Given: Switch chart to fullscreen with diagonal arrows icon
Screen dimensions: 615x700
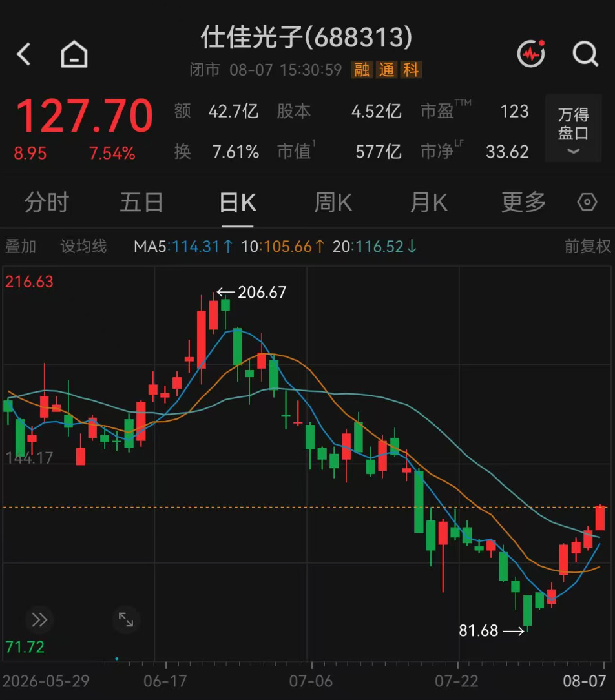Looking at the screenshot, I should pyautogui.click(x=126, y=620).
